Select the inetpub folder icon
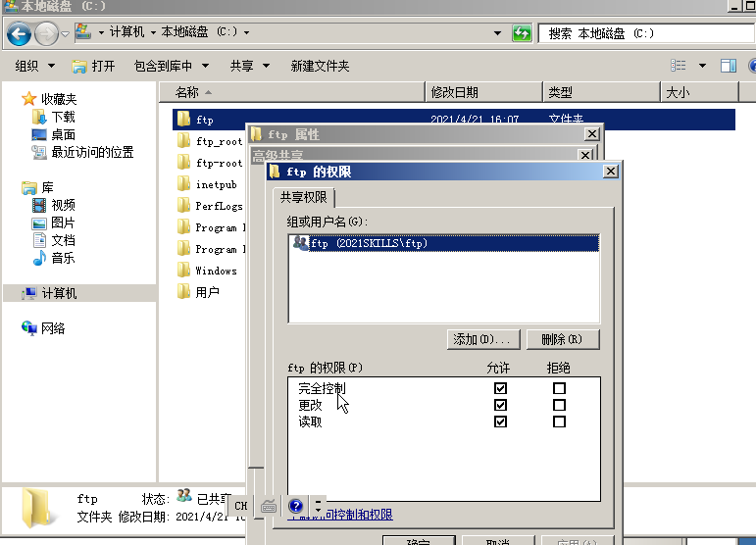The height and width of the screenshot is (545, 756). click(x=183, y=184)
